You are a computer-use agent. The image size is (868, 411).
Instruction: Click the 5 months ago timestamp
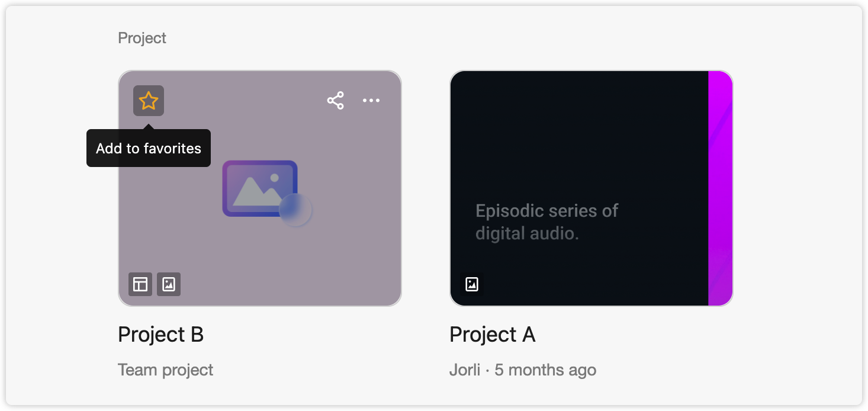click(545, 370)
